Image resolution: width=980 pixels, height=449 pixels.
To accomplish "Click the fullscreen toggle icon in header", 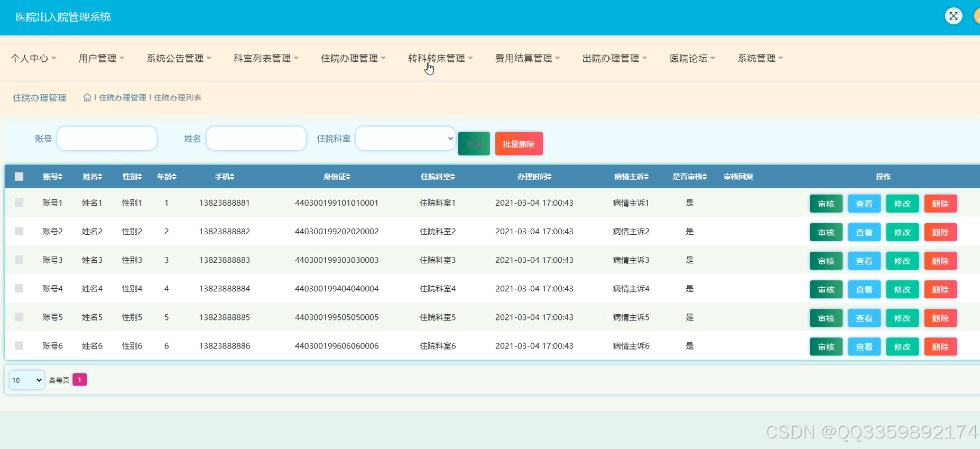I will coord(953,16).
